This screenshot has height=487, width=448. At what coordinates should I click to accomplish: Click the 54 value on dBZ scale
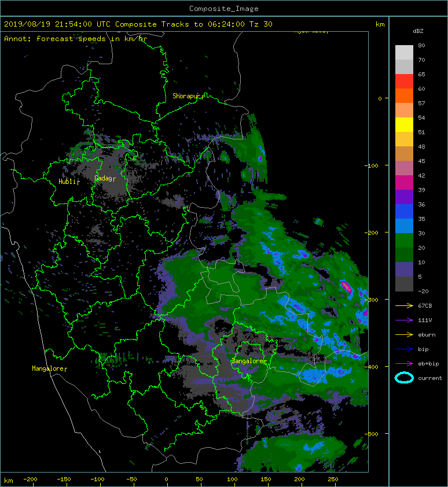click(421, 117)
